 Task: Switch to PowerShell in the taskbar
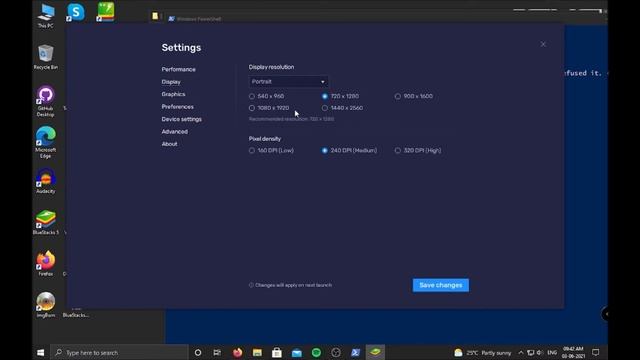point(356,352)
